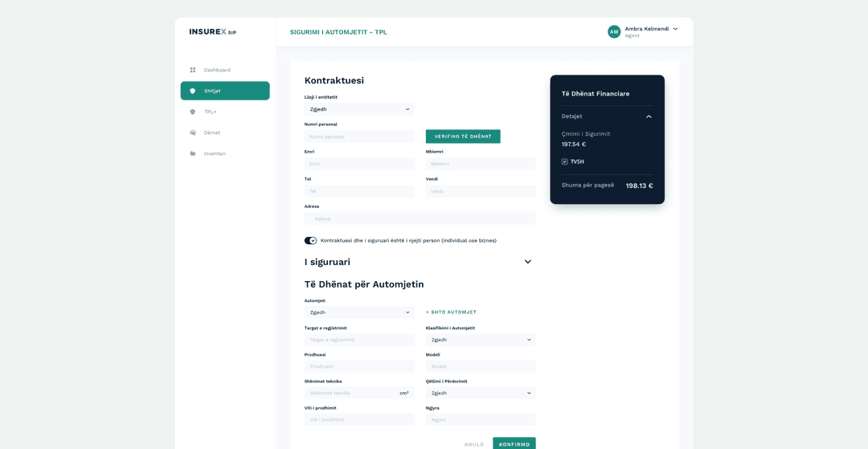Open the Dëmet menu item
The width and height of the screenshot is (868, 449).
point(212,133)
